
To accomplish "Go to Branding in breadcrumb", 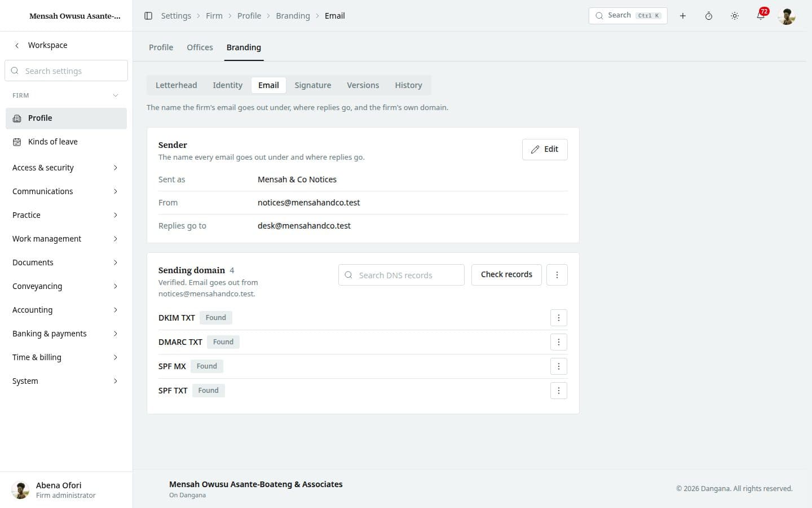I will 293,16.
